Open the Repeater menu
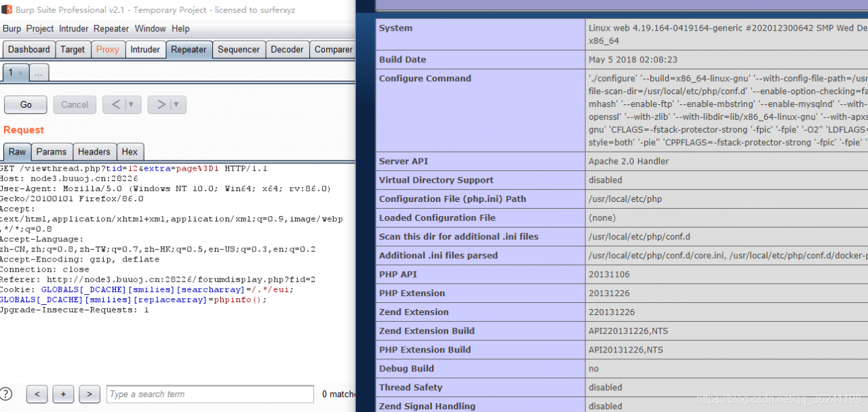 point(111,28)
